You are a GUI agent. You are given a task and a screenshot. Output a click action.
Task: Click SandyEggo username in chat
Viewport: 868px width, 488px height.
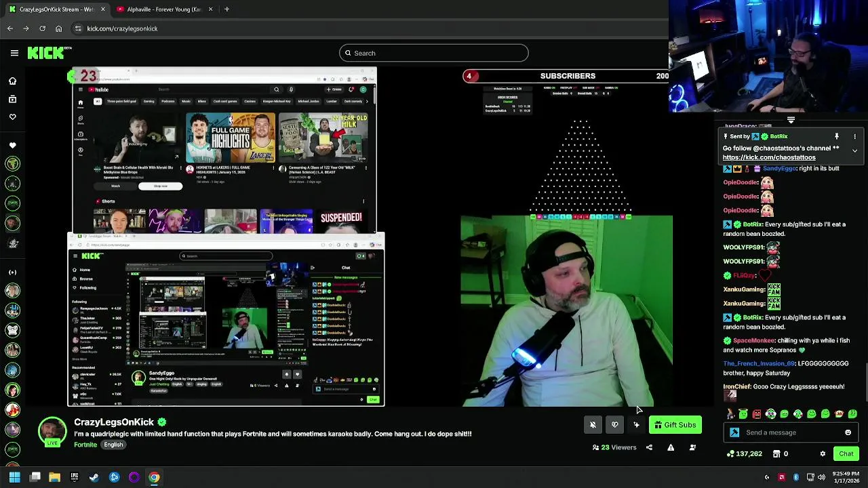coord(779,168)
